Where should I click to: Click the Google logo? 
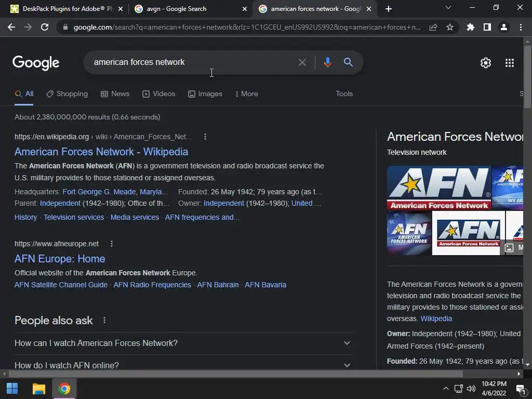(36, 63)
